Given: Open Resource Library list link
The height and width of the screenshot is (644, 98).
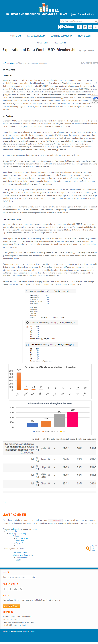Looking at the screenshot, I should coord(13,531).
